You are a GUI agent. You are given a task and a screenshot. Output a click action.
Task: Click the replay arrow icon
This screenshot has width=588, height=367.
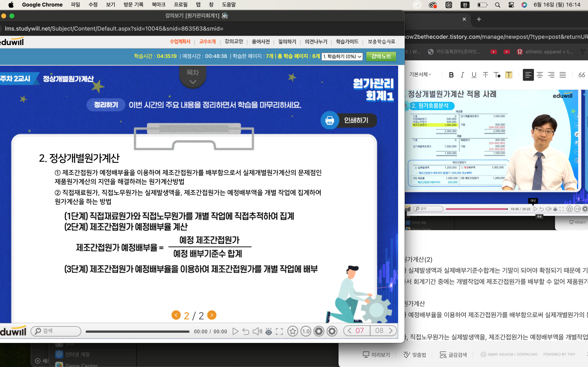pyautogui.click(x=246, y=331)
